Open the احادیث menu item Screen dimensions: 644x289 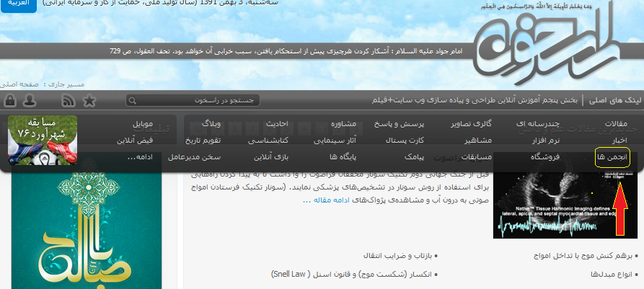pyautogui.click(x=277, y=123)
